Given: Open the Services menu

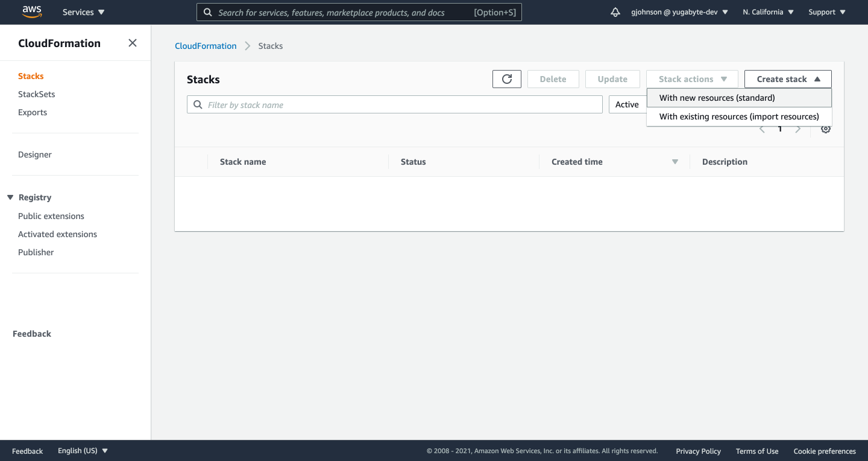Looking at the screenshot, I should pyautogui.click(x=83, y=11).
